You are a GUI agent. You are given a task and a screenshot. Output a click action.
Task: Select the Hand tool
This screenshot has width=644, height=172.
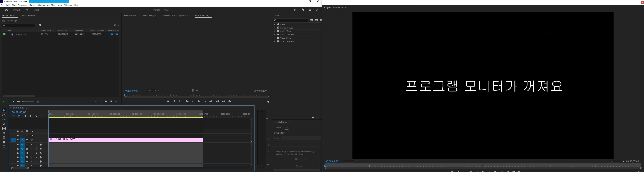point(4,142)
